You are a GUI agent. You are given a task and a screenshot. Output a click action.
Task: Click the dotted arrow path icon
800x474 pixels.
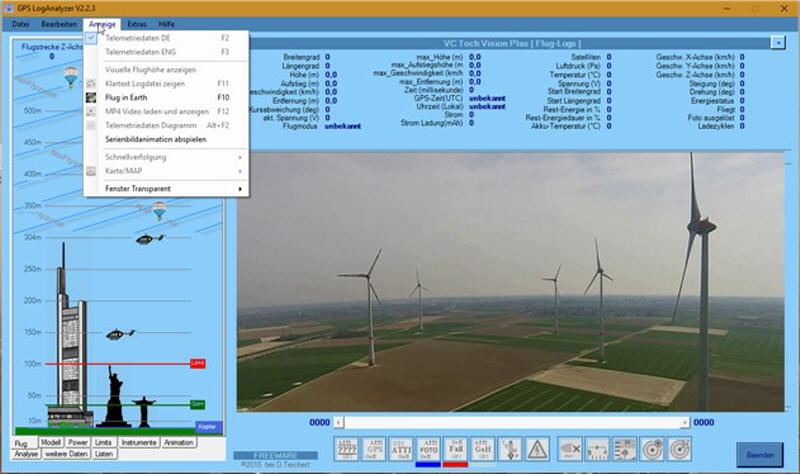tap(597, 450)
